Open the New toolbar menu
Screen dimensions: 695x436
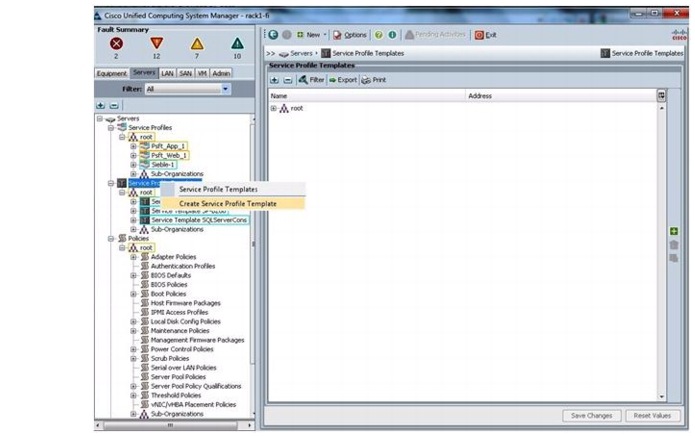312,35
